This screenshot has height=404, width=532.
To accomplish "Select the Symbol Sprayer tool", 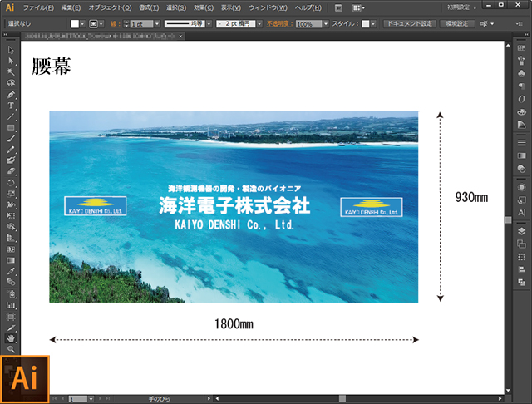I will point(11,293).
